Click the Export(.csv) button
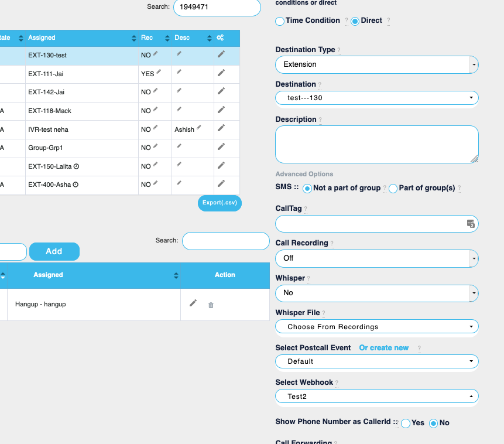This screenshot has height=444, width=504. pos(220,203)
